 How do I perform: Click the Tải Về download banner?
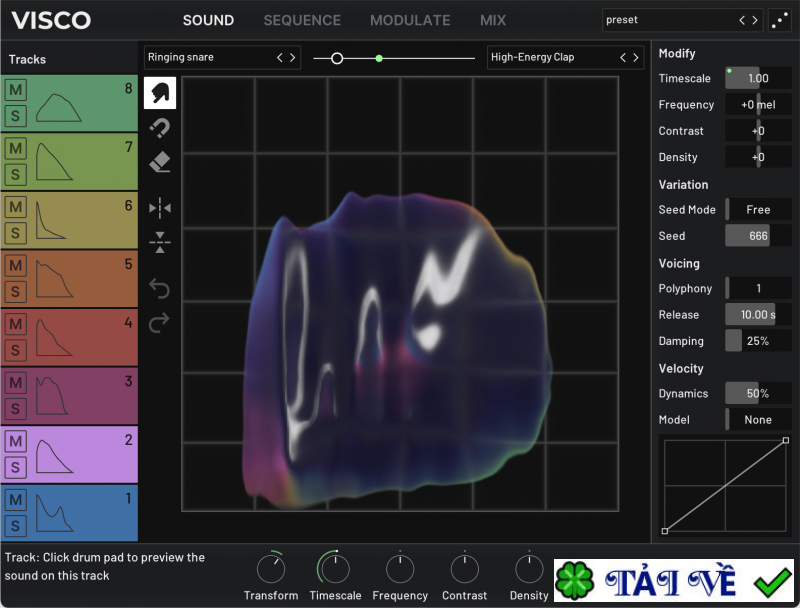pyautogui.click(x=674, y=581)
